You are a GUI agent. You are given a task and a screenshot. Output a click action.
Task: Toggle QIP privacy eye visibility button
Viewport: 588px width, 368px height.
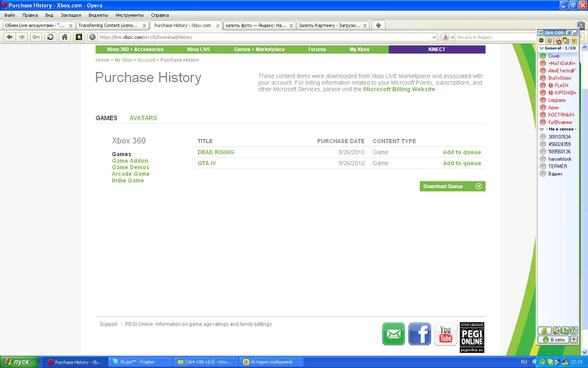tap(574, 339)
